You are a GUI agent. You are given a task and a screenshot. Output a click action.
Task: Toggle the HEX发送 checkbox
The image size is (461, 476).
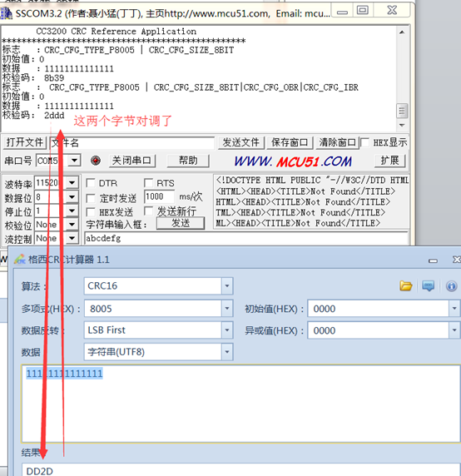tap(91, 211)
